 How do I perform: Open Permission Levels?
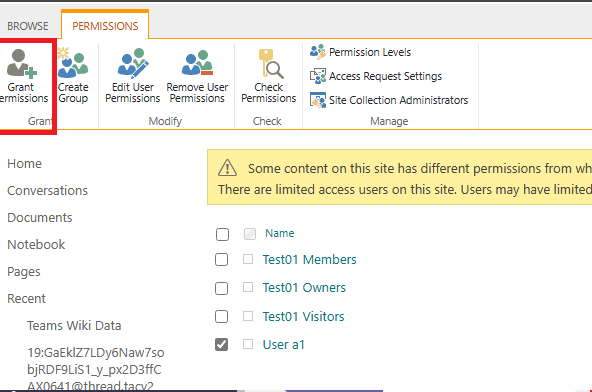pos(360,52)
